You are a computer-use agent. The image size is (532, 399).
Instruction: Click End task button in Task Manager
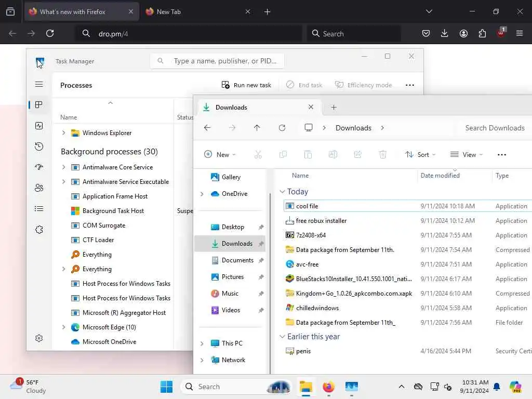pos(304,85)
